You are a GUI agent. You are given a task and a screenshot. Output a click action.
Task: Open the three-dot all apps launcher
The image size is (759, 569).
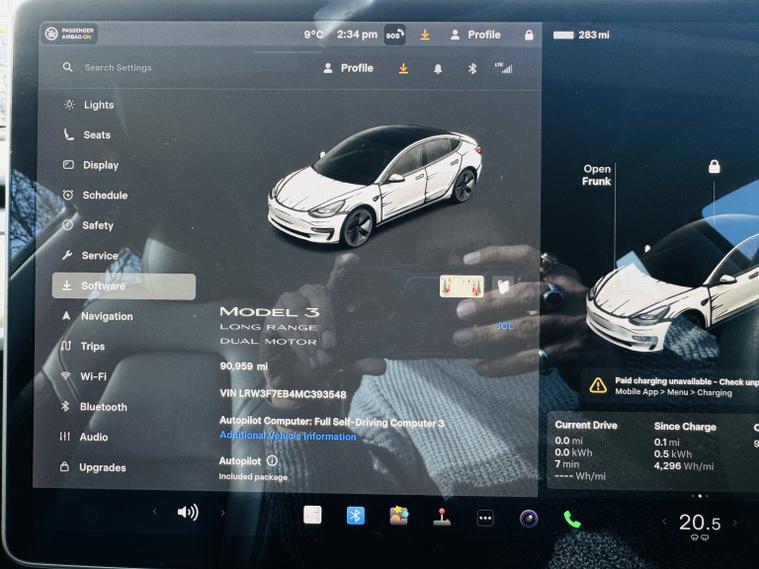point(485,518)
